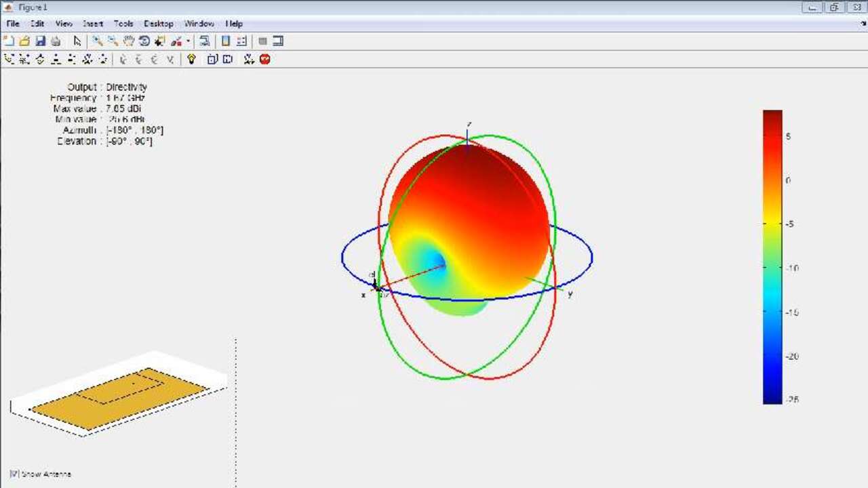Image resolution: width=868 pixels, height=488 pixels.
Task: Open the Desktop menu
Action: pyautogui.click(x=159, y=24)
